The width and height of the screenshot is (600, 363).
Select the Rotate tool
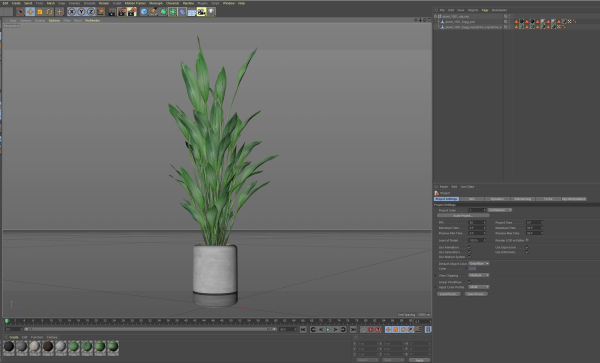click(x=49, y=12)
